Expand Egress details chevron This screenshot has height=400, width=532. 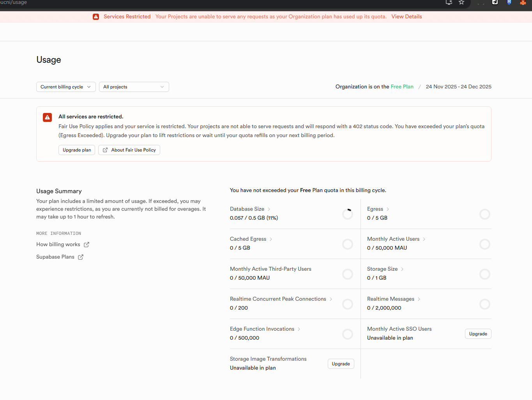pyautogui.click(x=388, y=209)
